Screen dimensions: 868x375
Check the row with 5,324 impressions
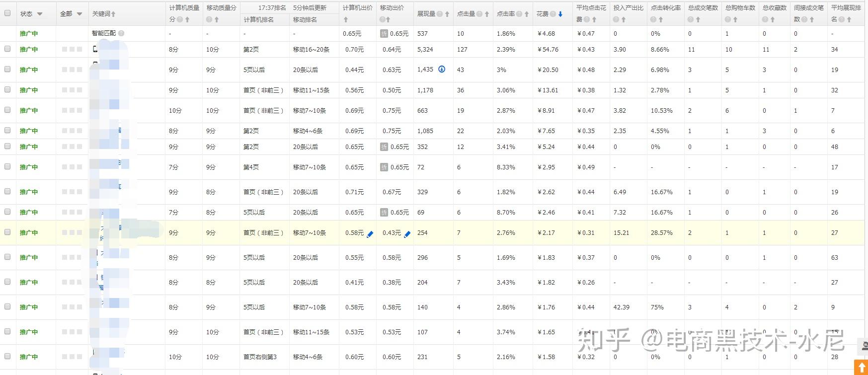pyautogui.click(x=7, y=49)
